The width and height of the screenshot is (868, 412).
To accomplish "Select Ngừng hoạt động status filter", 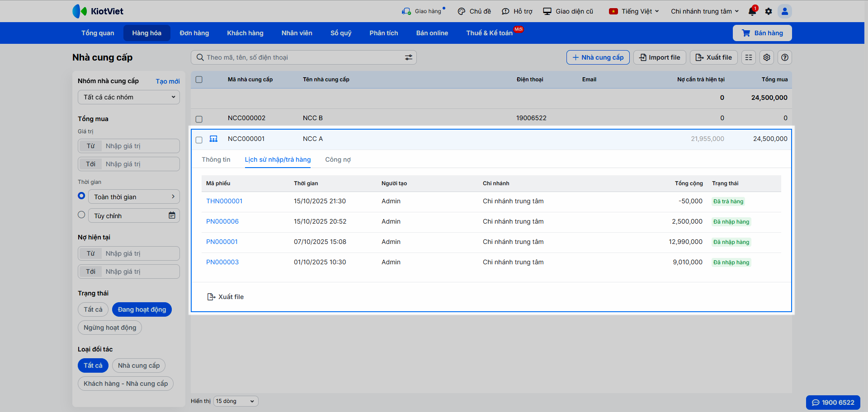I will coord(110,328).
